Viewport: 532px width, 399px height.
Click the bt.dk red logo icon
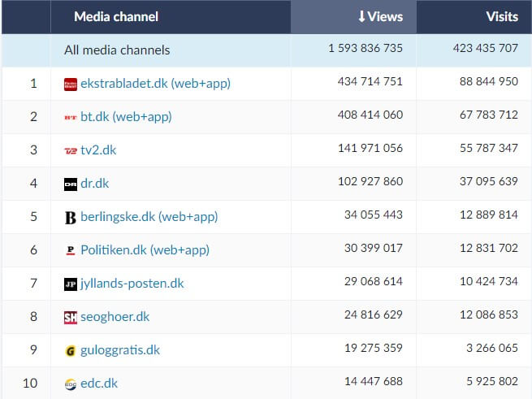click(x=70, y=118)
